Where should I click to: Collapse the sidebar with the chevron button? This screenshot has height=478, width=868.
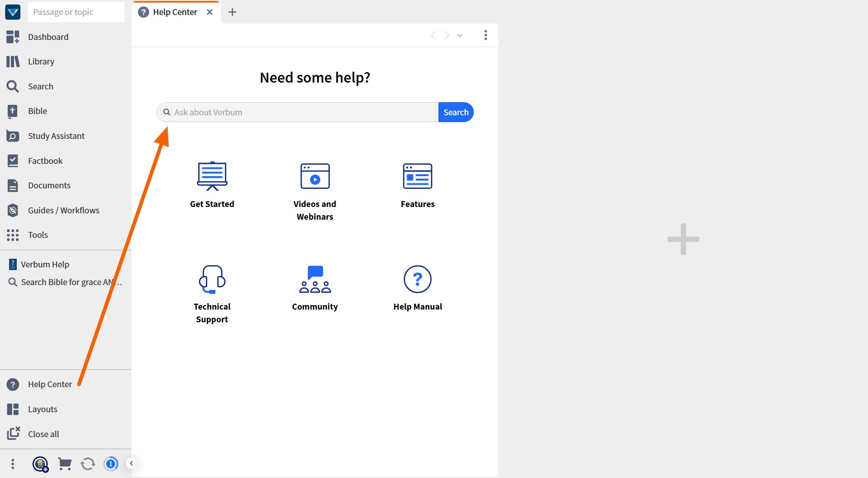pyautogui.click(x=131, y=463)
